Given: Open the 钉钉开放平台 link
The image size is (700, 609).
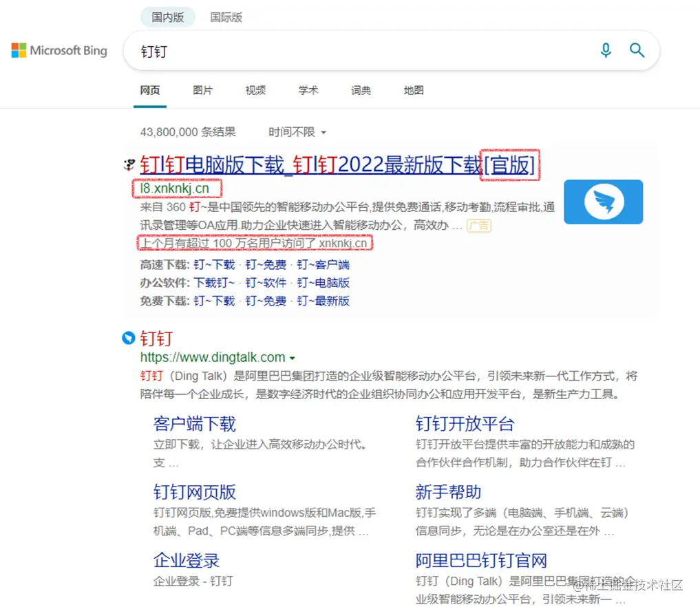Looking at the screenshot, I should 465,424.
